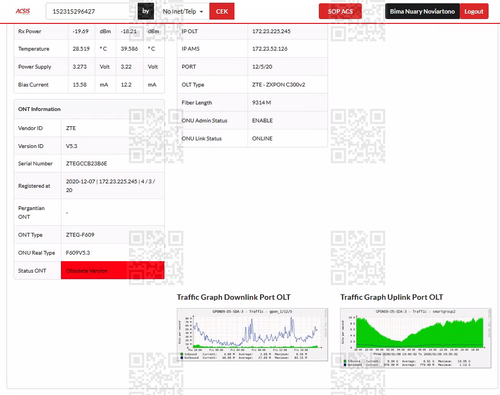500x395 pixels.
Task: Select IP OLT value 172.23.225.245
Action: coord(271,31)
